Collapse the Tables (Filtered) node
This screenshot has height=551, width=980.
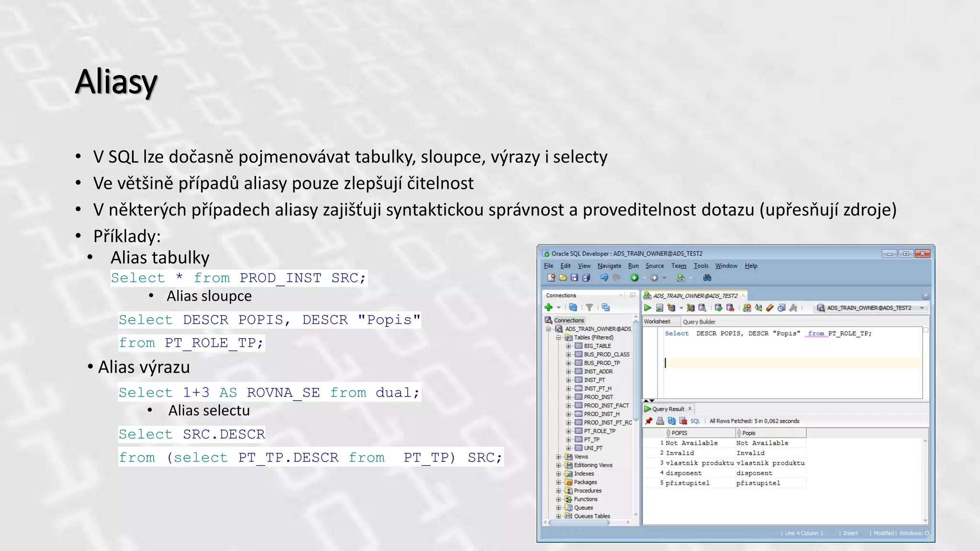pos(558,338)
